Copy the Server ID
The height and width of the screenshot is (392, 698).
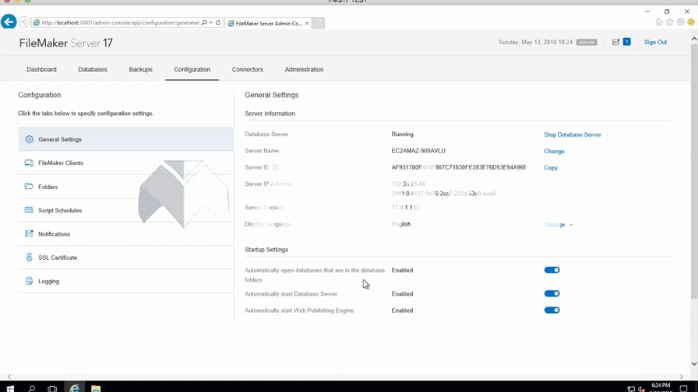(x=551, y=168)
